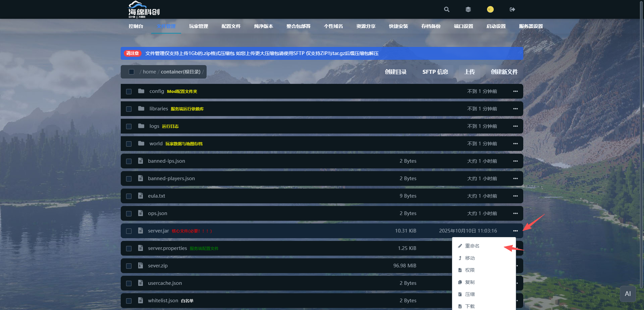Open the ellipsis menu for ops.json

point(515,213)
